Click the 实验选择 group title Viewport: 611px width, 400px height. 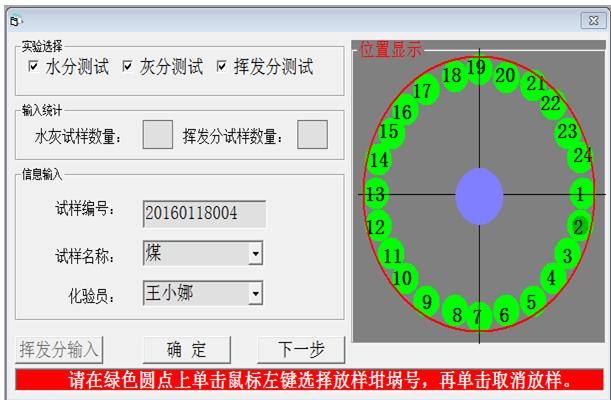coord(42,47)
